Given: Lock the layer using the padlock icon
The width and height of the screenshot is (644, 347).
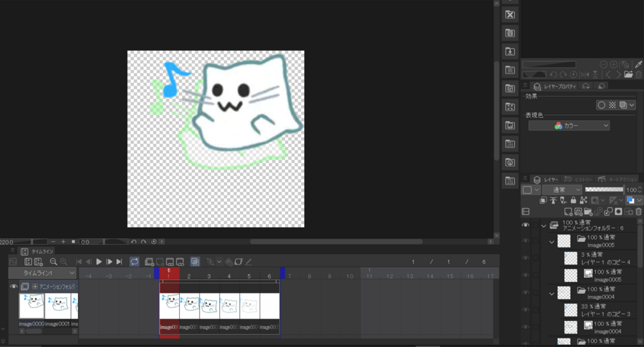Looking at the screenshot, I should [573, 200].
